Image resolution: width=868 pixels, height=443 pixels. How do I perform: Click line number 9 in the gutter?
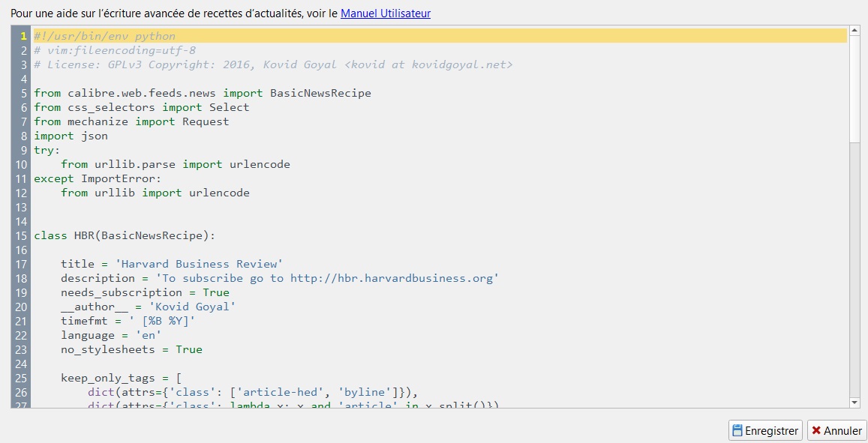pos(24,150)
